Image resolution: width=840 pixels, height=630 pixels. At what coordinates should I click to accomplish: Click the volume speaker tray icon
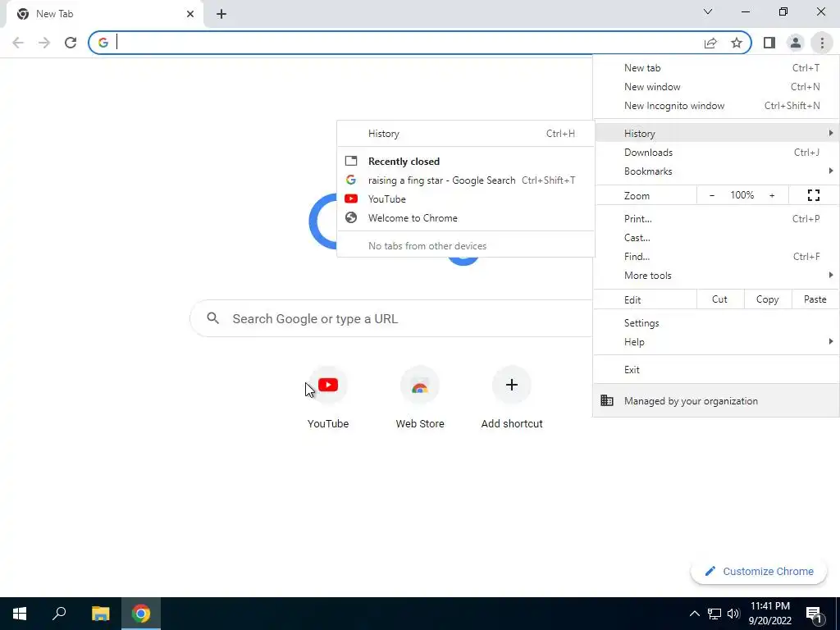coord(733,614)
